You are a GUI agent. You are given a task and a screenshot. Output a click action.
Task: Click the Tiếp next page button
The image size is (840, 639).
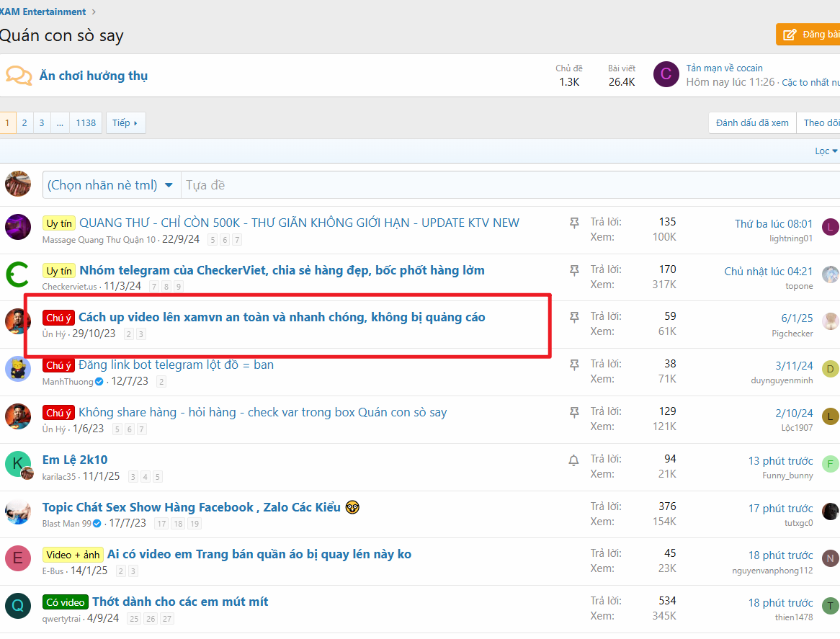(125, 122)
